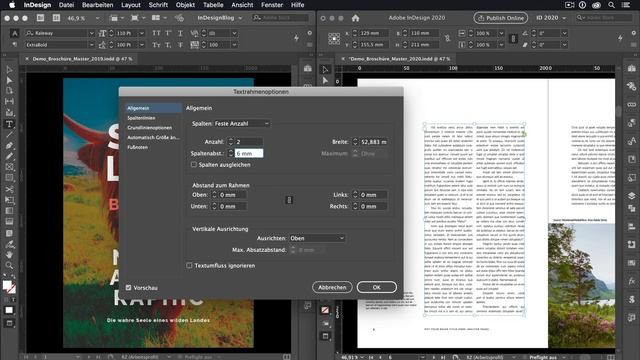Screen dimensions: 640x360
Task: Open font size 110 Pt dropdown arrow
Action: tap(141, 33)
